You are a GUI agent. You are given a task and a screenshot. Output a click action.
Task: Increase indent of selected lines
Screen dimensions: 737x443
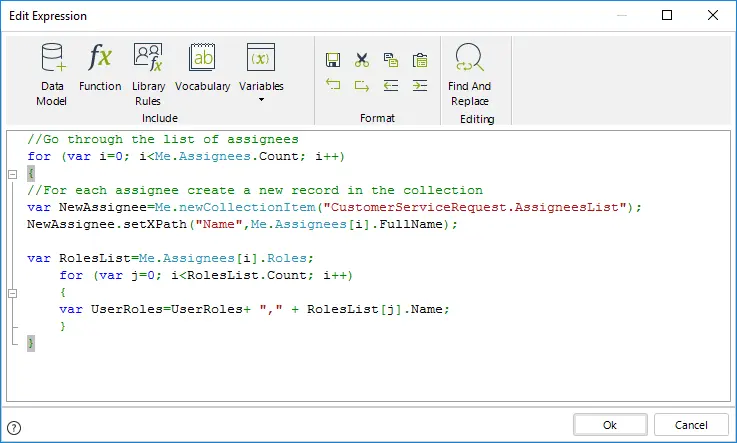tap(420, 85)
